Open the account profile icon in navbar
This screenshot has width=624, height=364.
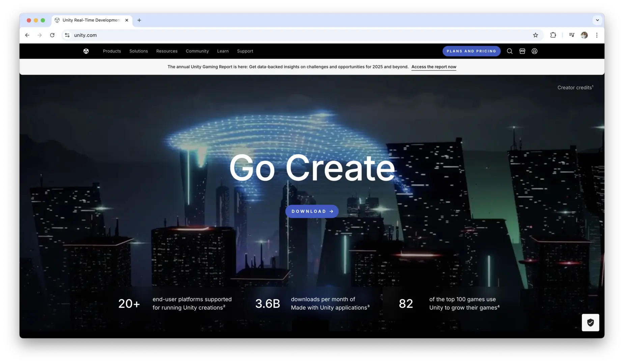tap(535, 51)
